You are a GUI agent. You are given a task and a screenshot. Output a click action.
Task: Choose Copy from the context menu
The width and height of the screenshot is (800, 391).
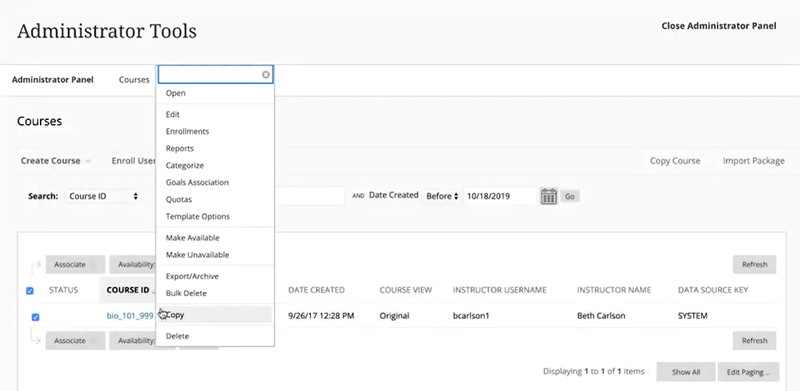215,315
